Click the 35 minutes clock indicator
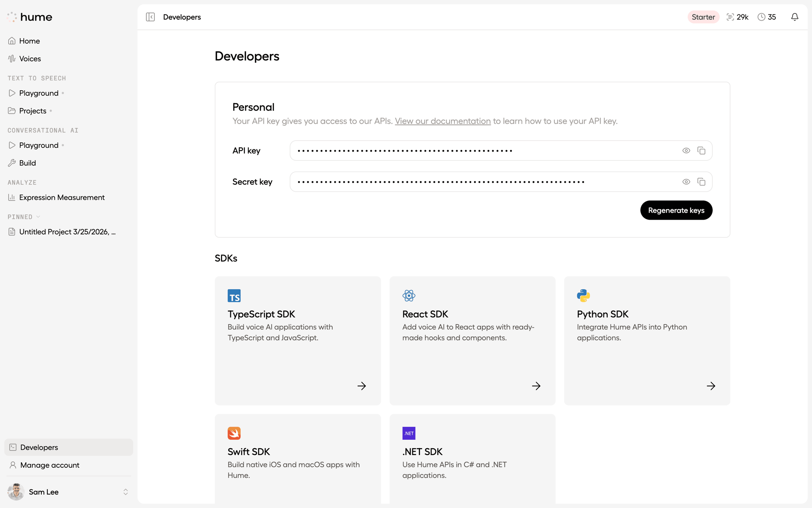Screen dimensions: 812x508 click(767, 17)
